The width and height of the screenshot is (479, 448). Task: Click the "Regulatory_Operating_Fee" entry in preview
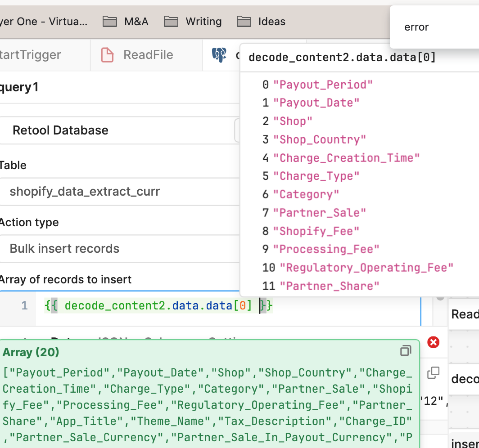366,268
